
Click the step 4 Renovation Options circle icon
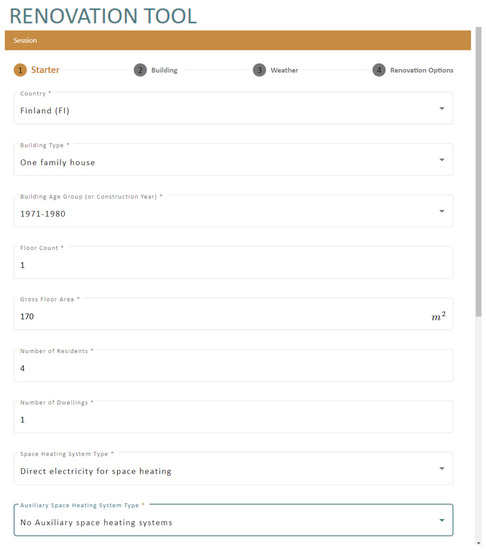click(379, 70)
